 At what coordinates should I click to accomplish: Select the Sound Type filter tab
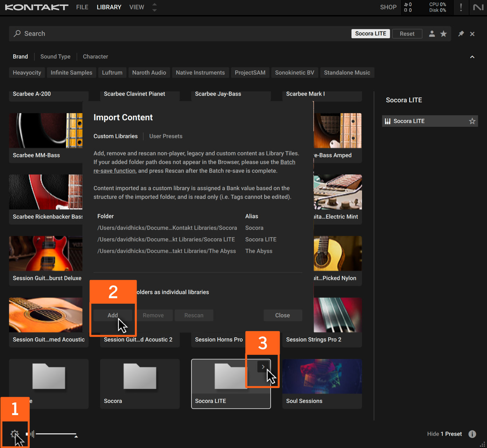[55, 56]
